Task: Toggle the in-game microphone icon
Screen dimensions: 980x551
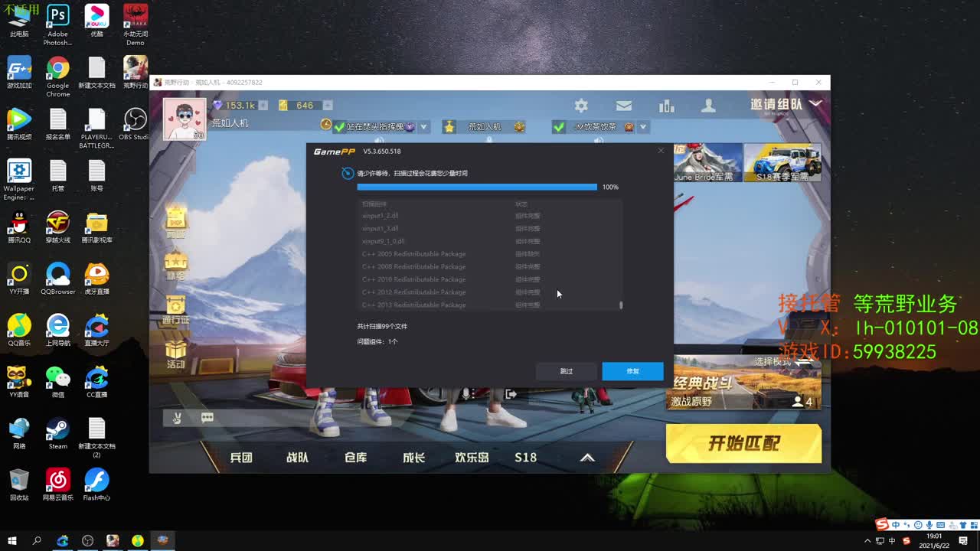Action: 465,394
